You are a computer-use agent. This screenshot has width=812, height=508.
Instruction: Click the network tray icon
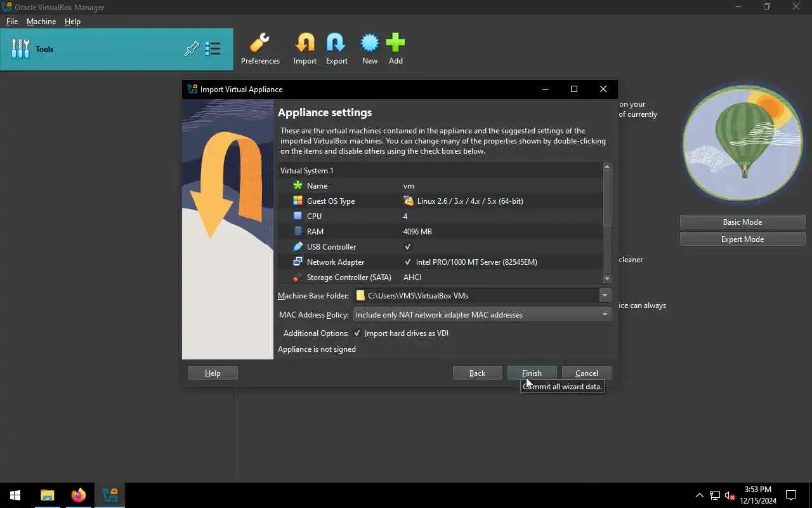[x=714, y=495]
